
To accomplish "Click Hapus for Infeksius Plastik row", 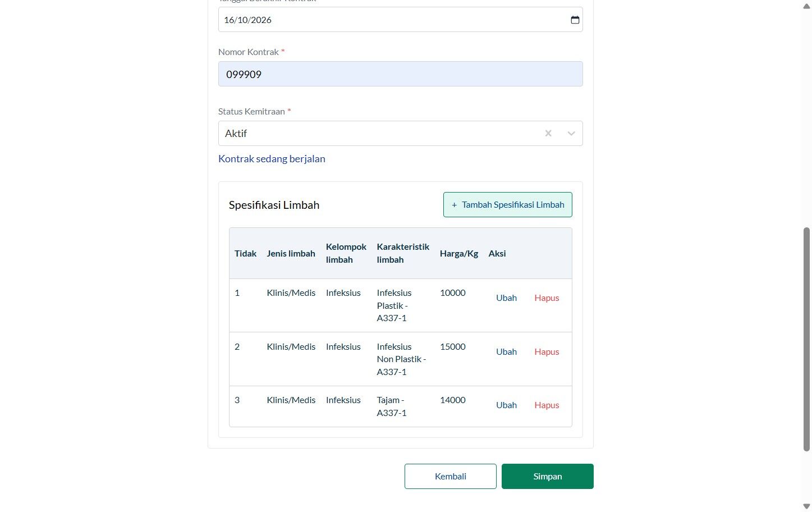I will [547, 298].
